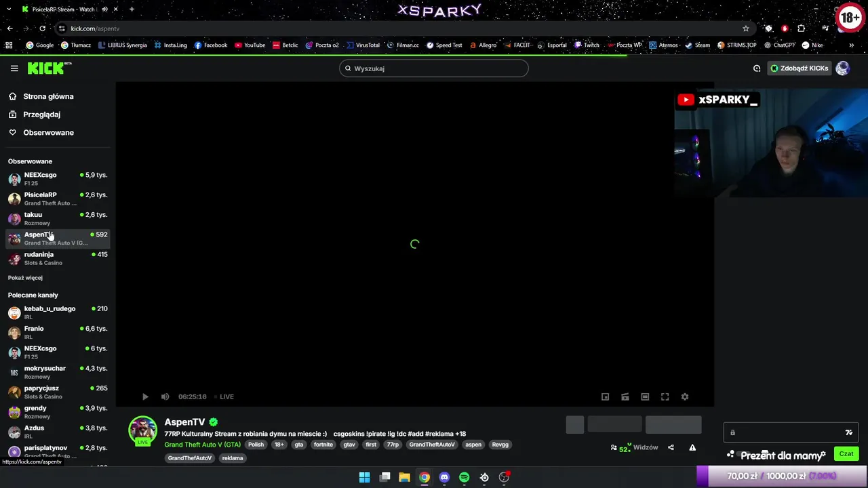Expand hidden bookmarks chevron
Image resolution: width=868 pixels, height=488 pixels.
point(852,45)
